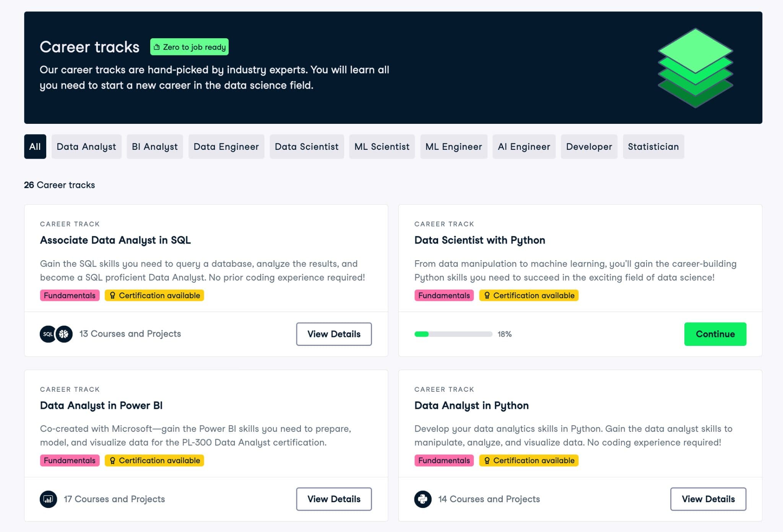Toggle the BI Analyst filter
The height and width of the screenshot is (532, 783).
tap(154, 146)
